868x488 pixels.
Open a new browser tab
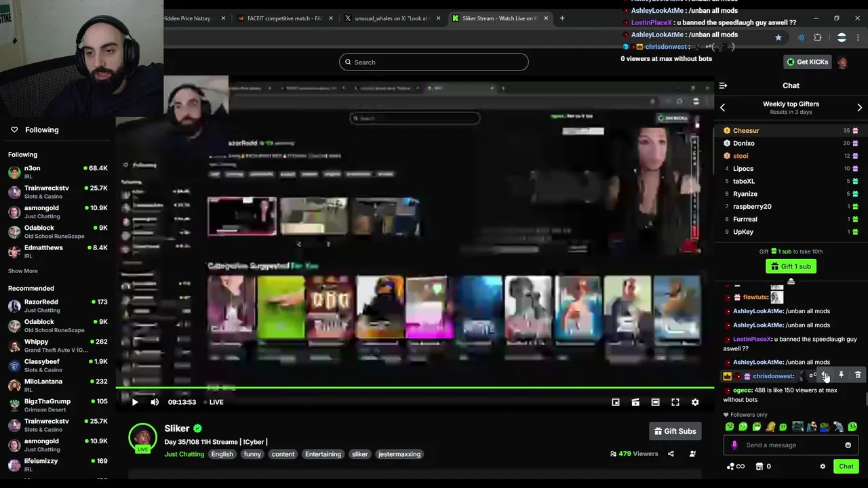coord(561,18)
